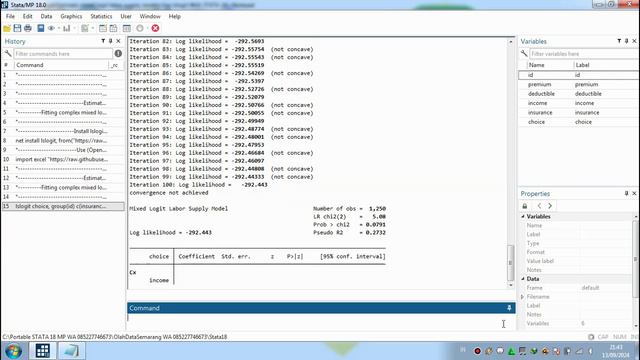Open the File menu
Screen dimensions: 640x360
coord(10,16)
